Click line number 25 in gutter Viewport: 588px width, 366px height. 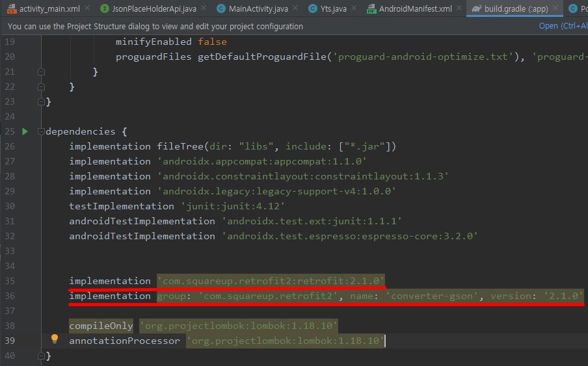10,131
